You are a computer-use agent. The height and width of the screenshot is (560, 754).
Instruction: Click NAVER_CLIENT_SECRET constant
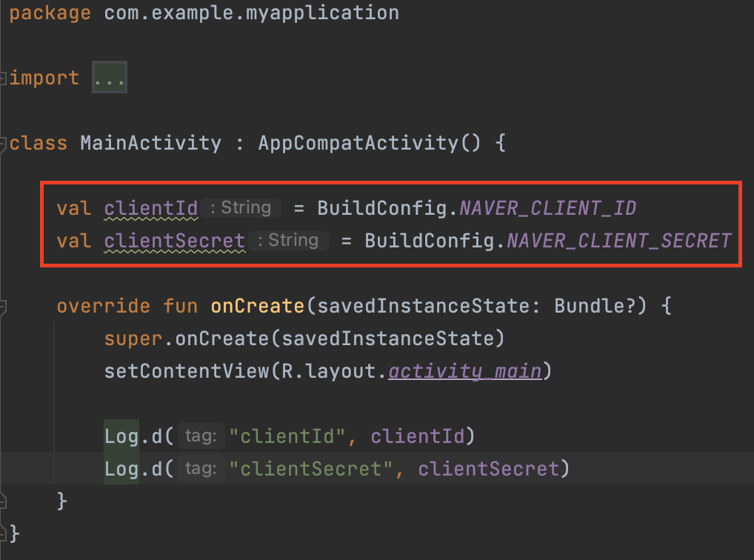pos(619,241)
